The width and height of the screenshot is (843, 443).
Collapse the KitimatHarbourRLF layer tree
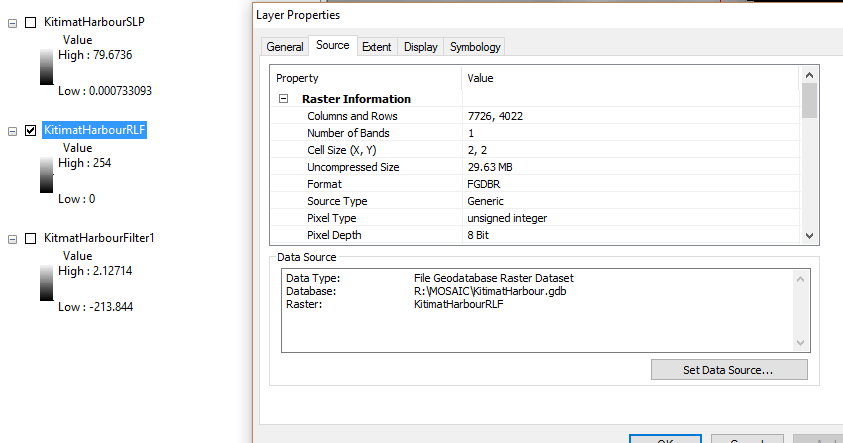point(12,130)
